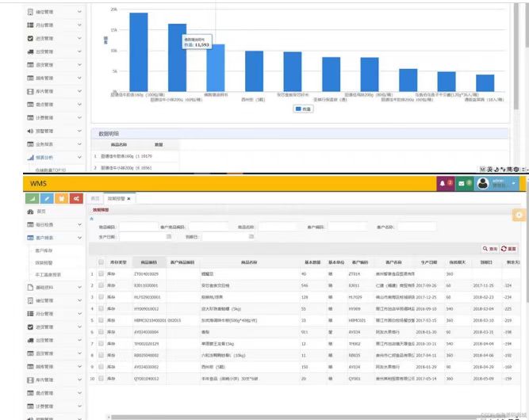Open the green mail messages icon
The image size is (529, 420).
click(x=463, y=184)
